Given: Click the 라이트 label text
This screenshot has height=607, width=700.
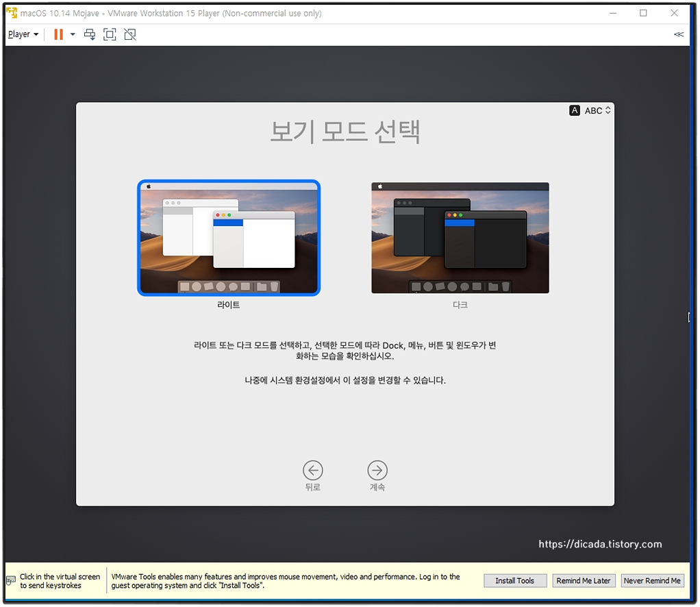Looking at the screenshot, I should tap(229, 305).
